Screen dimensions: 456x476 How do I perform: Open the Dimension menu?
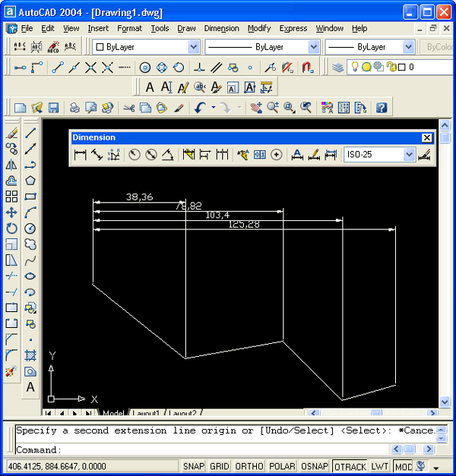221,28
